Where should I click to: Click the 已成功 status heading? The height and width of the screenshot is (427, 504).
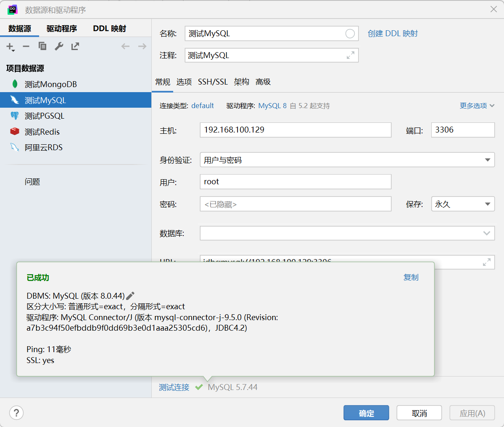pyautogui.click(x=38, y=277)
